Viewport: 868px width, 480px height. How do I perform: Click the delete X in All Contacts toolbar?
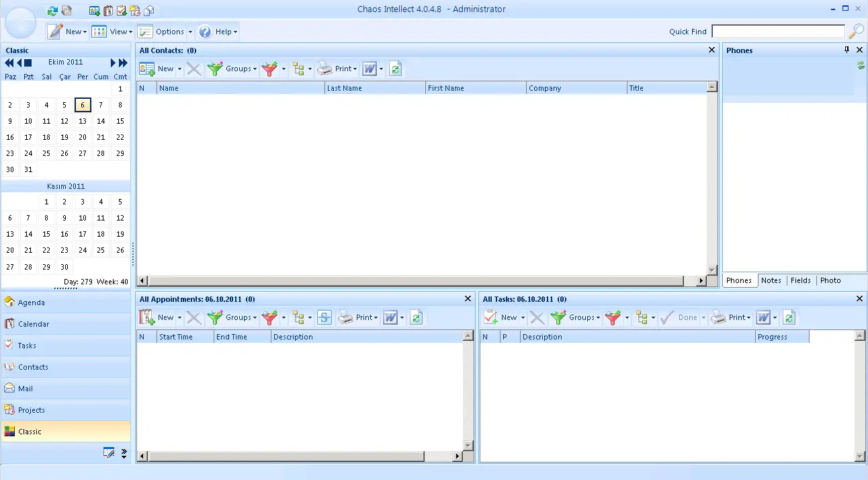pos(194,69)
